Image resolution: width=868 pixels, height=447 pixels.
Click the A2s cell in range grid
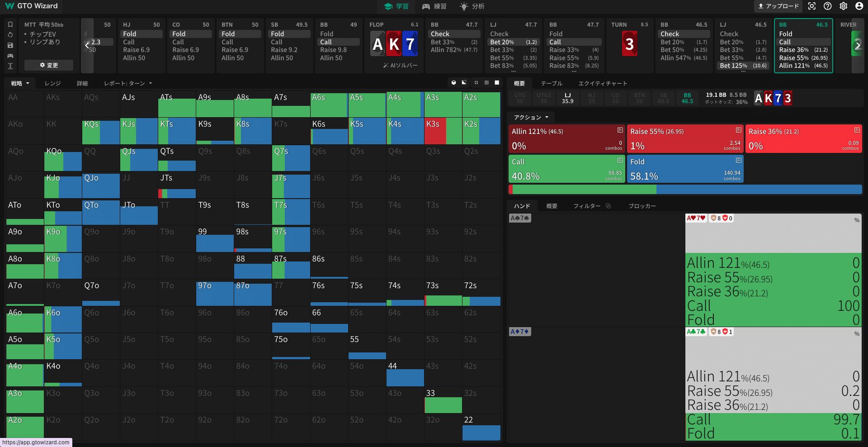tap(481, 104)
